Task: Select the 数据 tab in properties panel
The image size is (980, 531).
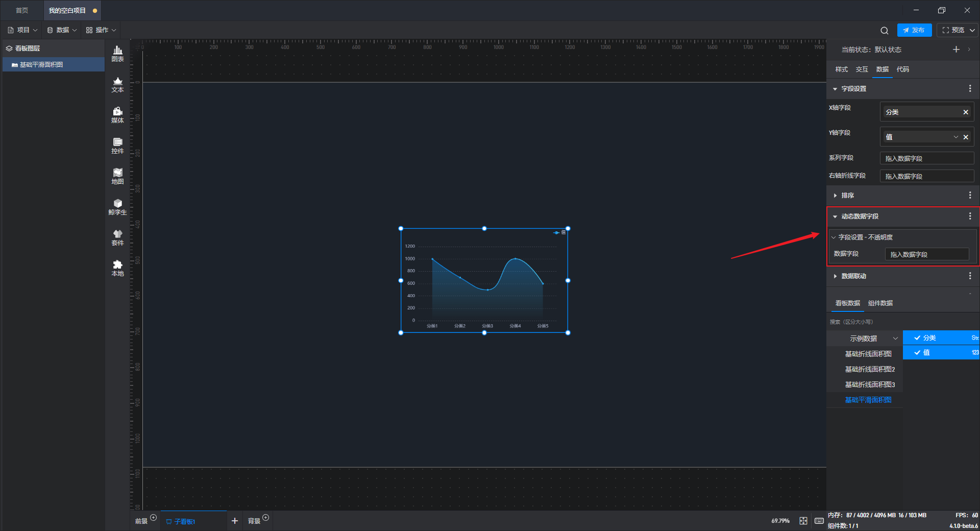Action: [883, 69]
